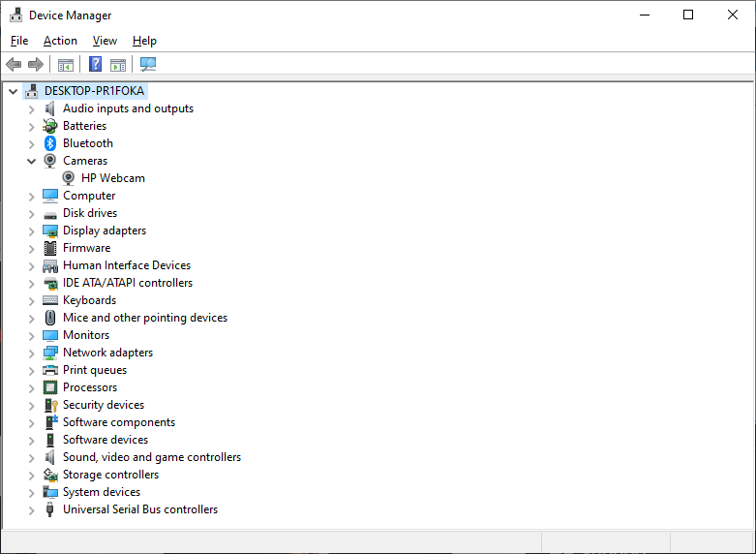Maximize the Device Manager window
This screenshot has height=554, width=756.
[x=688, y=15]
